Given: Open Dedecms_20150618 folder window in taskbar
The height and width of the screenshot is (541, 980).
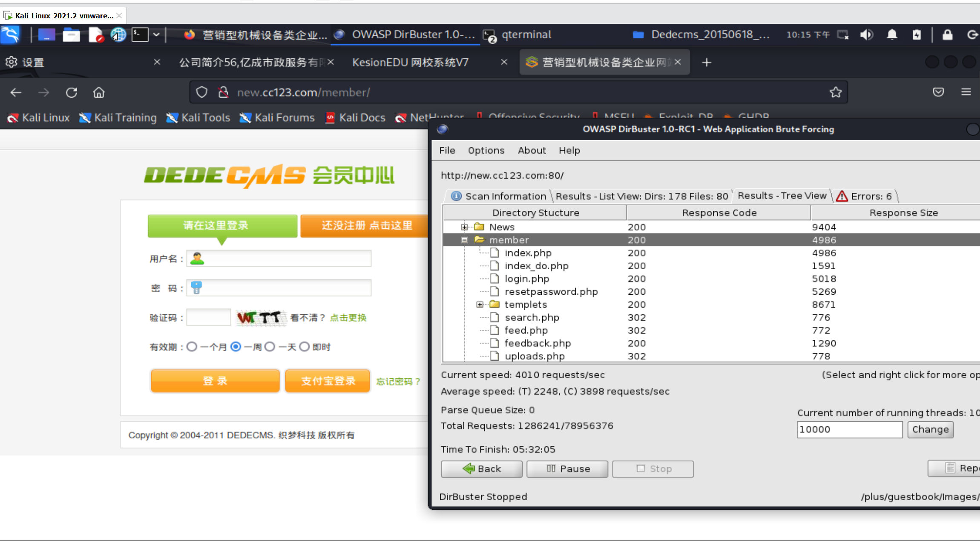Looking at the screenshot, I should [701, 35].
